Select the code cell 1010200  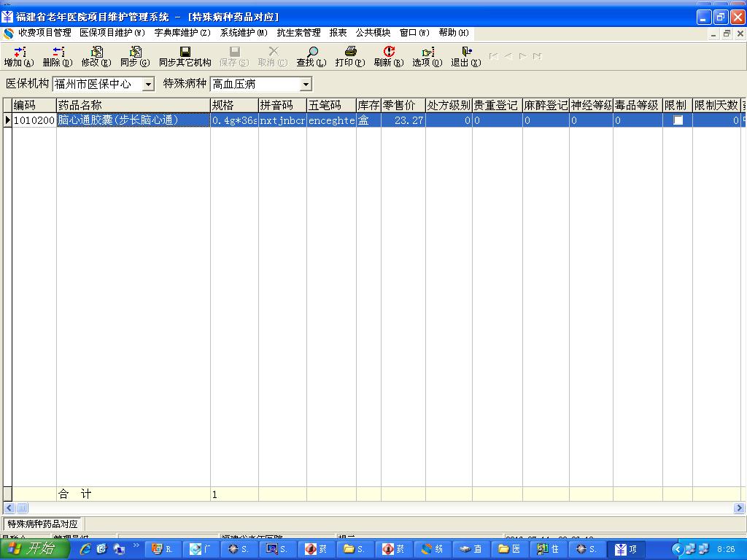(34, 120)
